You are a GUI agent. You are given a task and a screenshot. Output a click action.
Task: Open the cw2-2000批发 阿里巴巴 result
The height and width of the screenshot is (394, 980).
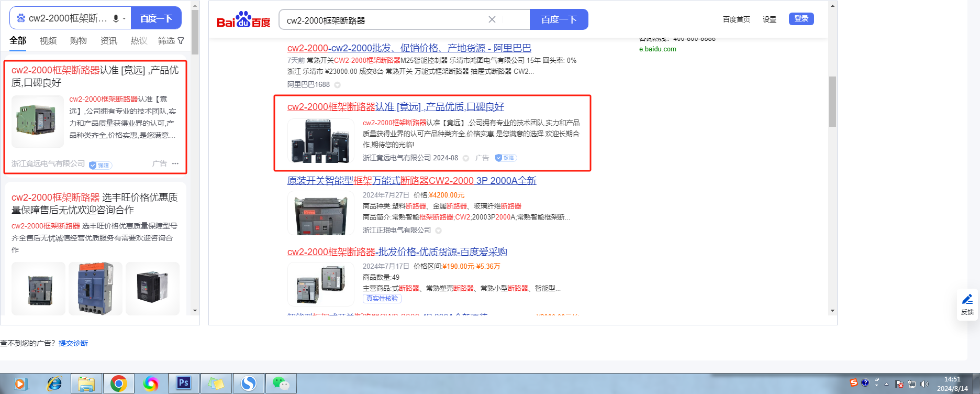[x=409, y=48]
